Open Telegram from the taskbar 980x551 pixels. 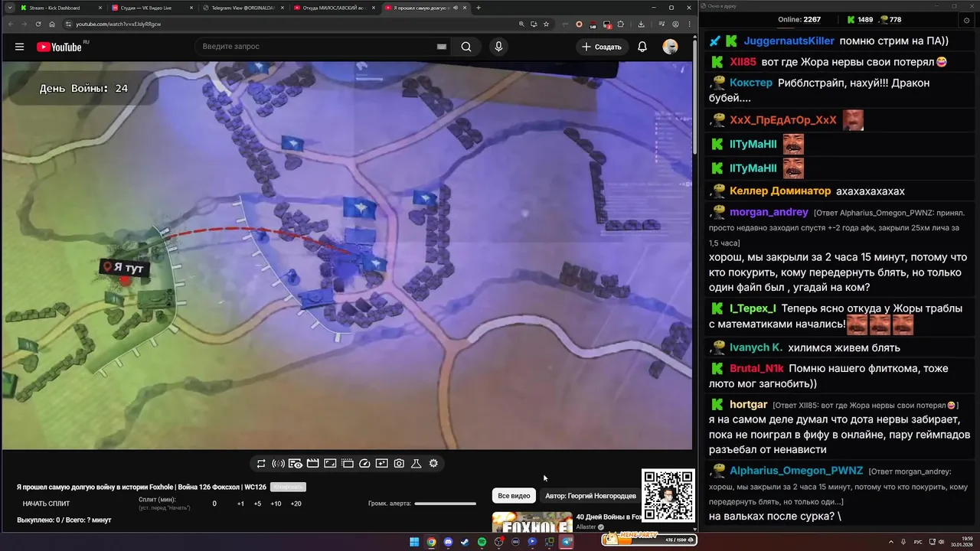point(567,542)
